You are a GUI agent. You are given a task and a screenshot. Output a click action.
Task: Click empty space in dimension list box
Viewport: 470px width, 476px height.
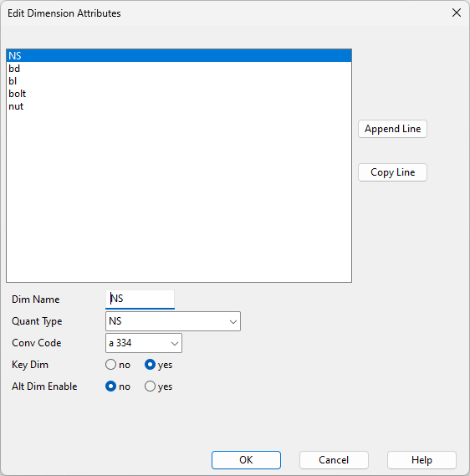[179, 197]
